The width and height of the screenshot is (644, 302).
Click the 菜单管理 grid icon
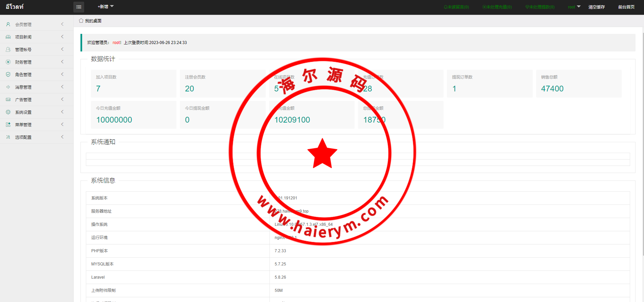point(8,125)
